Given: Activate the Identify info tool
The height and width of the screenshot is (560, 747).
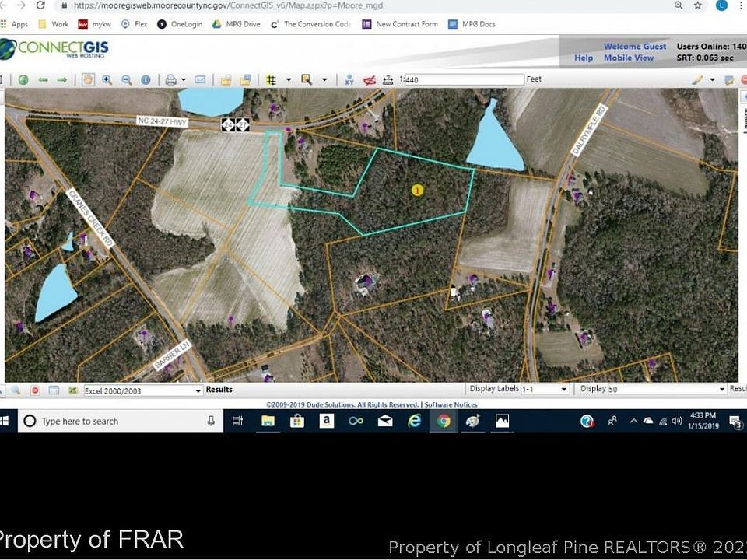Looking at the screenshot, I should point(146,80).
